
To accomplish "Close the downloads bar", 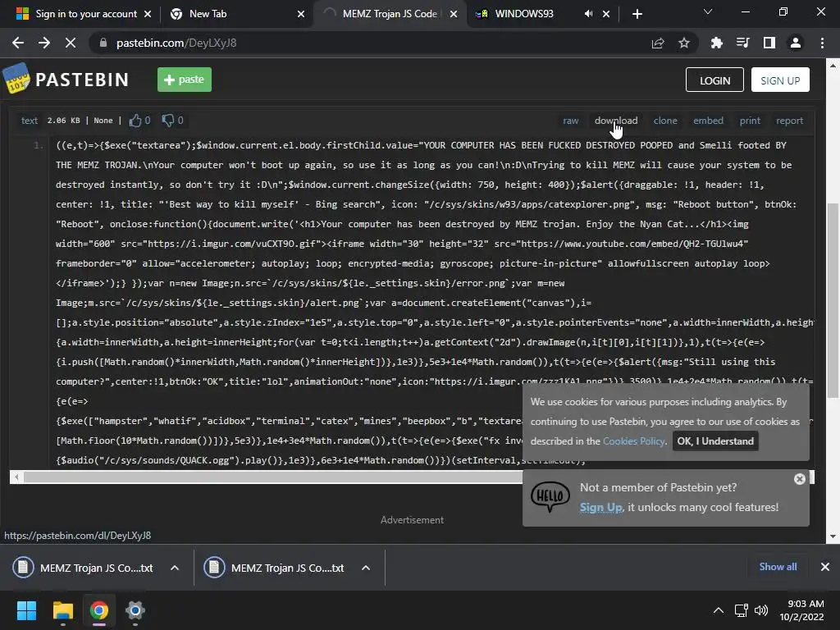I will tap(825, 567).
